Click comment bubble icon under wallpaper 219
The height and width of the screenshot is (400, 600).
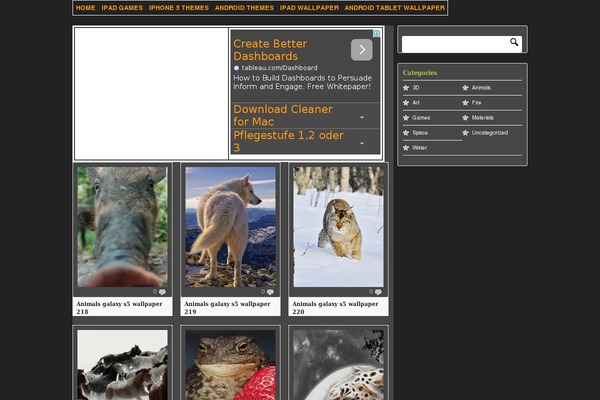(270, 292)
